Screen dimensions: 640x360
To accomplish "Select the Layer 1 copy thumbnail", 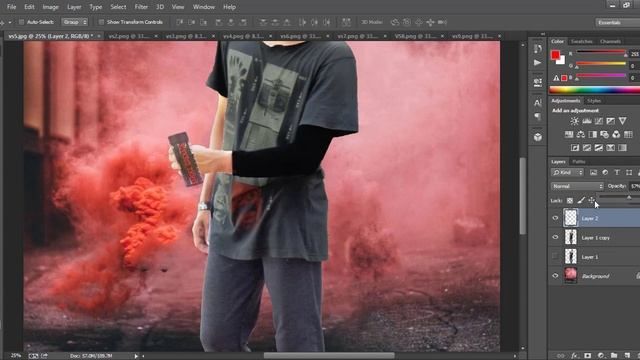I will (x=571, y=237).
